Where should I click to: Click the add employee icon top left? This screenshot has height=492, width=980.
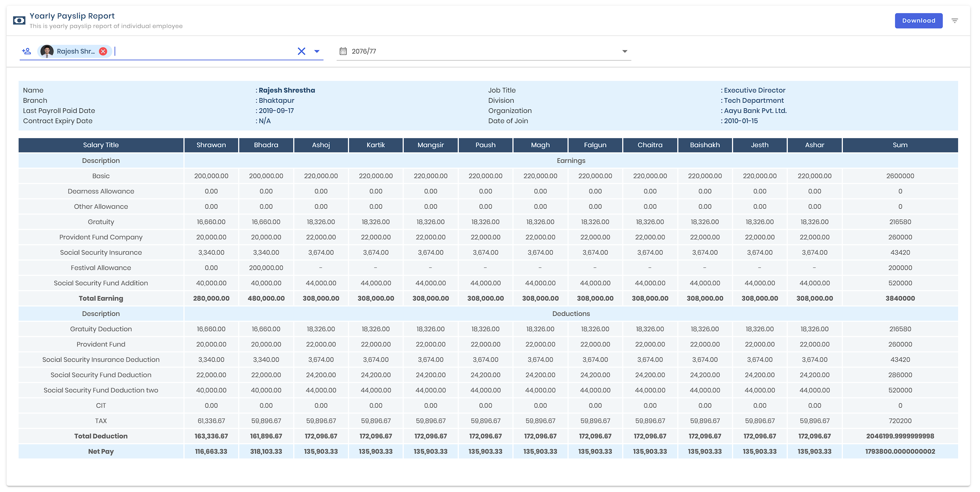pyautogui.click(x=26, y=51)
